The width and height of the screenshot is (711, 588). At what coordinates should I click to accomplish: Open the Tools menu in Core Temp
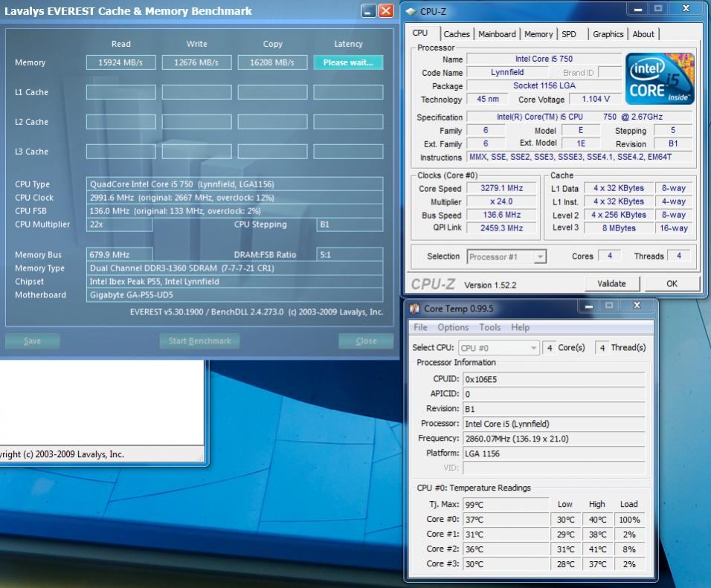[x=489, y=327]
